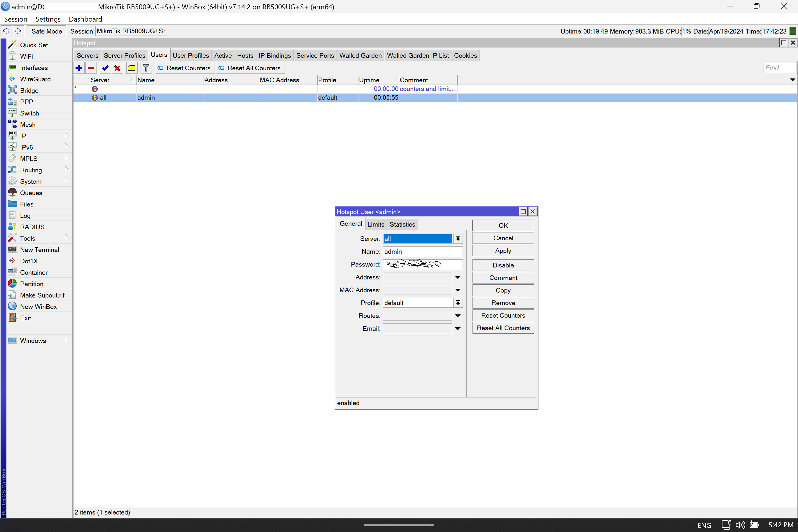
Task: Click Apply in Hotspot User dialog
Action: (x=503, y=251)
